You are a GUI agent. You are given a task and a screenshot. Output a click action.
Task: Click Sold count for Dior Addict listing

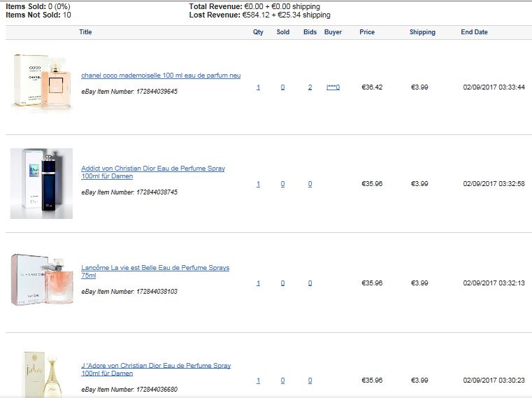282,184
